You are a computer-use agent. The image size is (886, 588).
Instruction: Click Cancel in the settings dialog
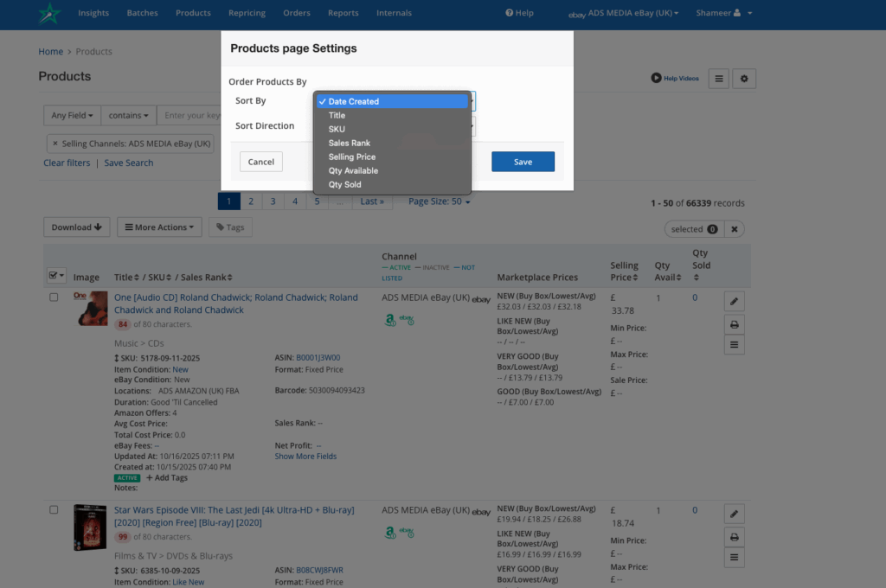pyautogui.click(x=260, y=162)
